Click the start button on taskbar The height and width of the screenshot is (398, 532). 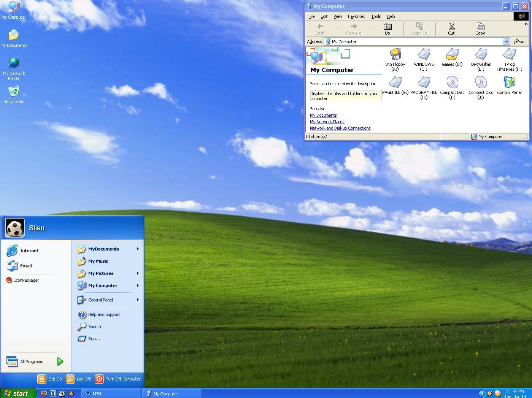point(18,393)
